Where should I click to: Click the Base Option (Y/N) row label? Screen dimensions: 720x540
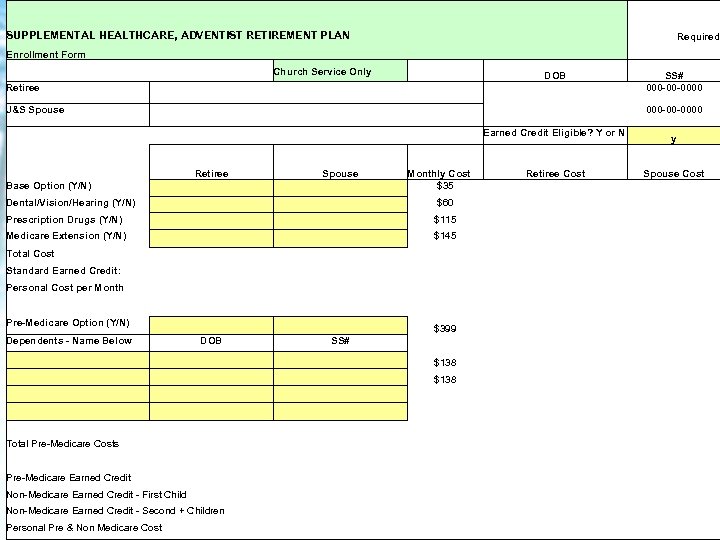(49, 186)
